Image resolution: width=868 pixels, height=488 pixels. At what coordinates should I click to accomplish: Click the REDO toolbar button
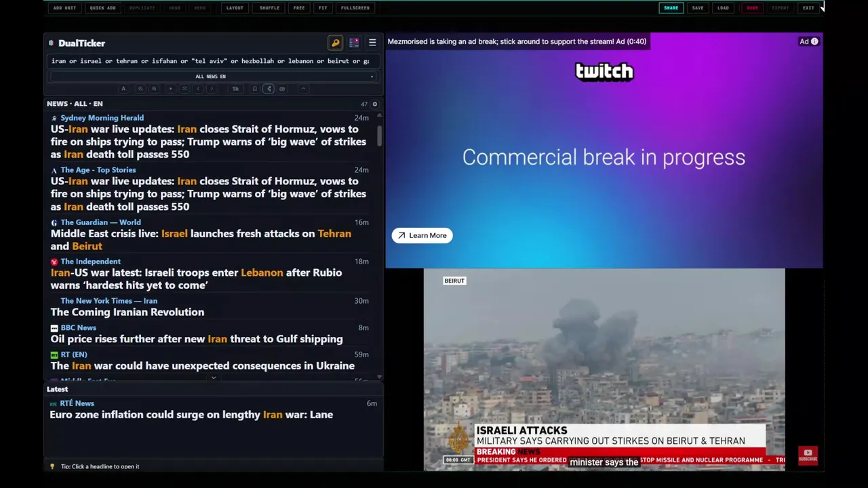point(200,8)
